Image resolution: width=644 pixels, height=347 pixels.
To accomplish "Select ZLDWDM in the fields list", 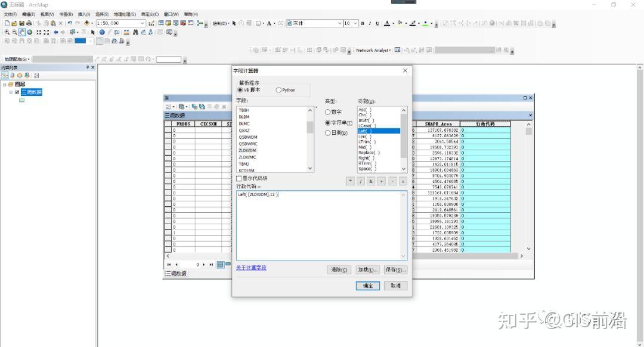I will pos(247,151).
